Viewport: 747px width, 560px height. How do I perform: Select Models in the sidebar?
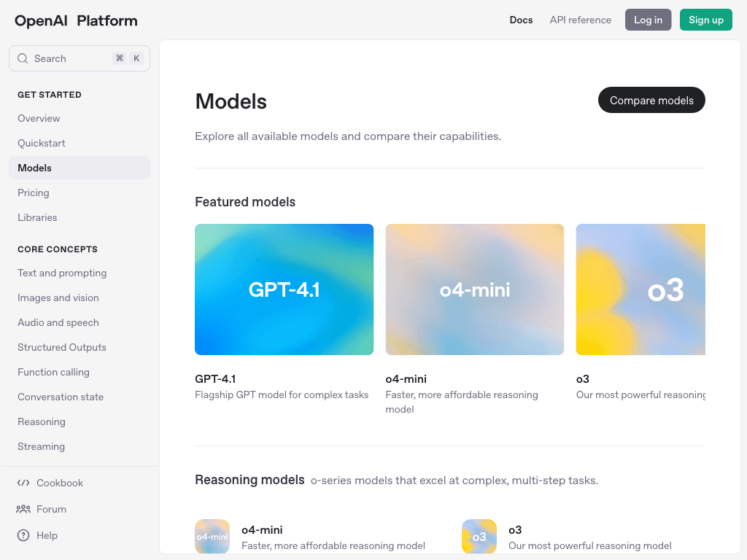point(80,168)
